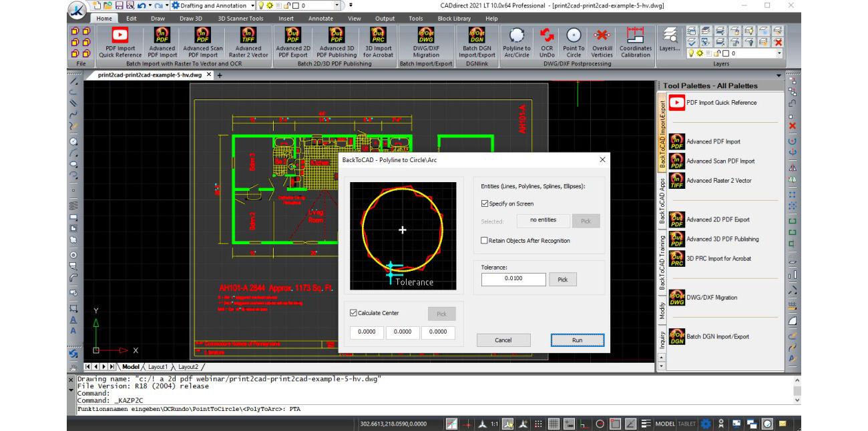The width and height of the screenshot is (868, 431).
Task: Open 3D Import for Acrobat in the ribbon
Action: tap(379, 43)
